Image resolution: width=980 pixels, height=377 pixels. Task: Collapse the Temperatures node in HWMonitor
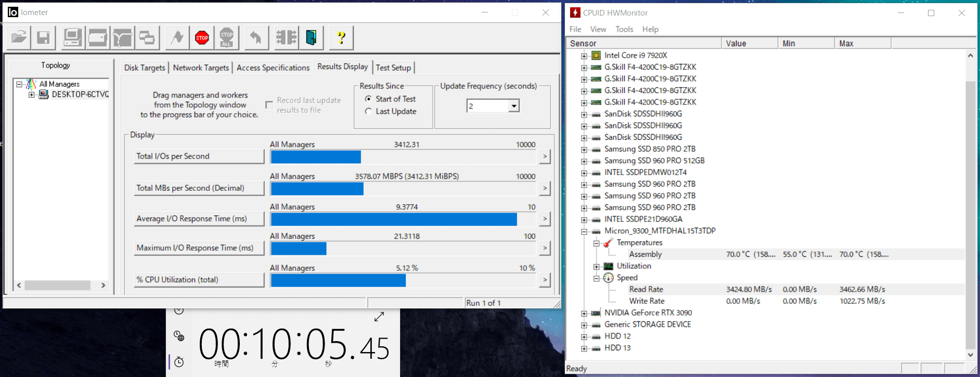coord(597,243)
